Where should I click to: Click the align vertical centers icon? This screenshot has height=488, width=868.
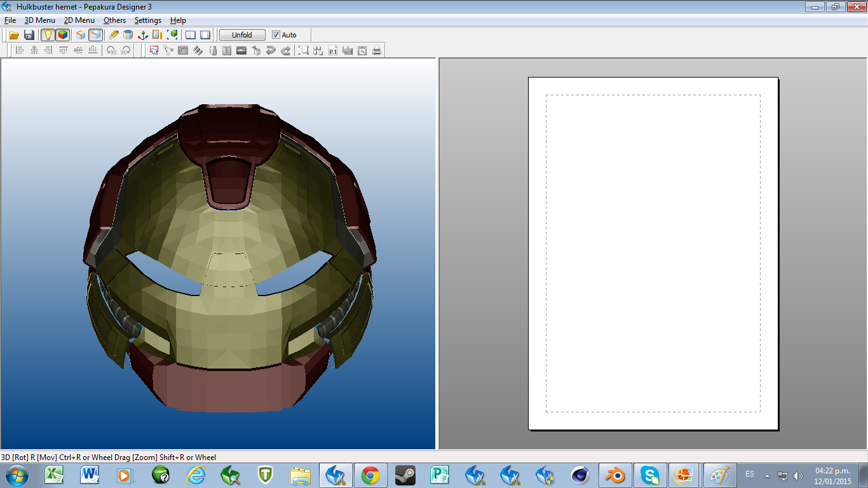pos(78,50)
